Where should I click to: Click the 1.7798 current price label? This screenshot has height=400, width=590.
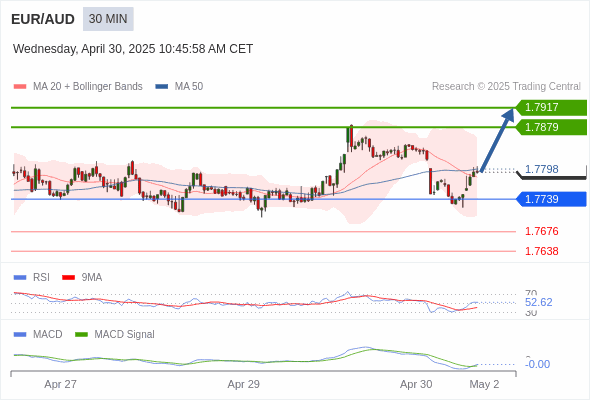click(541, 169)
